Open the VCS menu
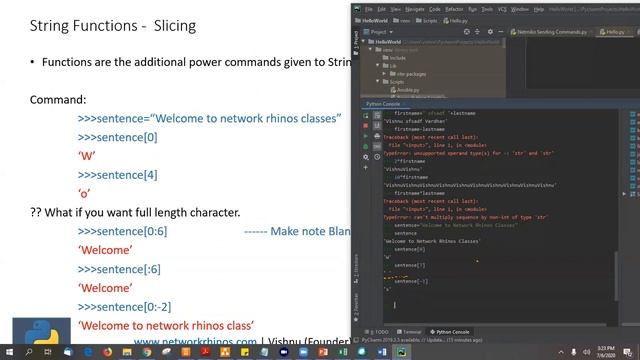640x360 pixels. point(502,9)
